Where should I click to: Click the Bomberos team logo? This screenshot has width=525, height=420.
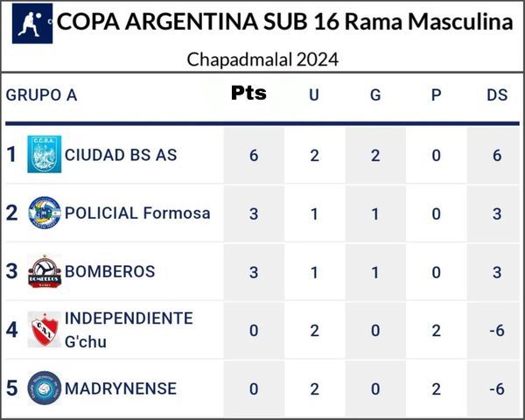click(44, 271)
